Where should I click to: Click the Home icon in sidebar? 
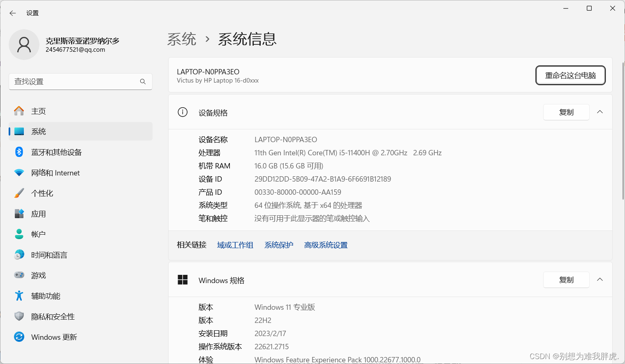19,111
